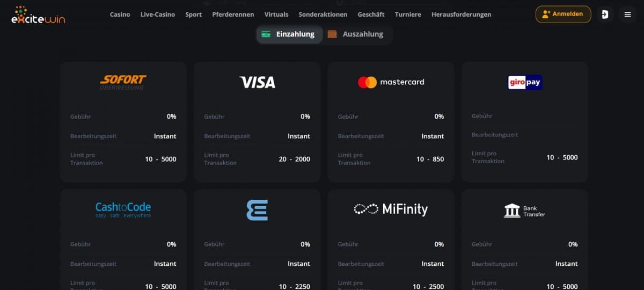Open the Sonderaktionen link
Screen dimensions: 644x290
tap(323, 15)
